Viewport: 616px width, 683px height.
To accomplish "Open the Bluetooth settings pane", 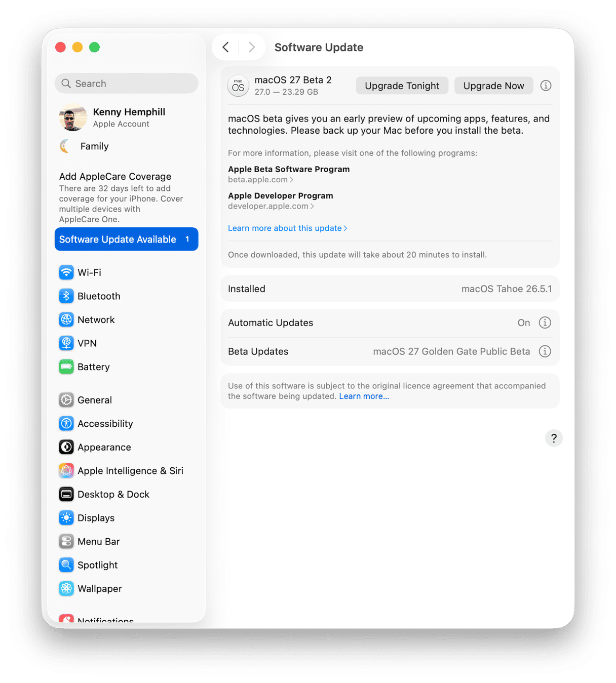I will pos(126,296).
